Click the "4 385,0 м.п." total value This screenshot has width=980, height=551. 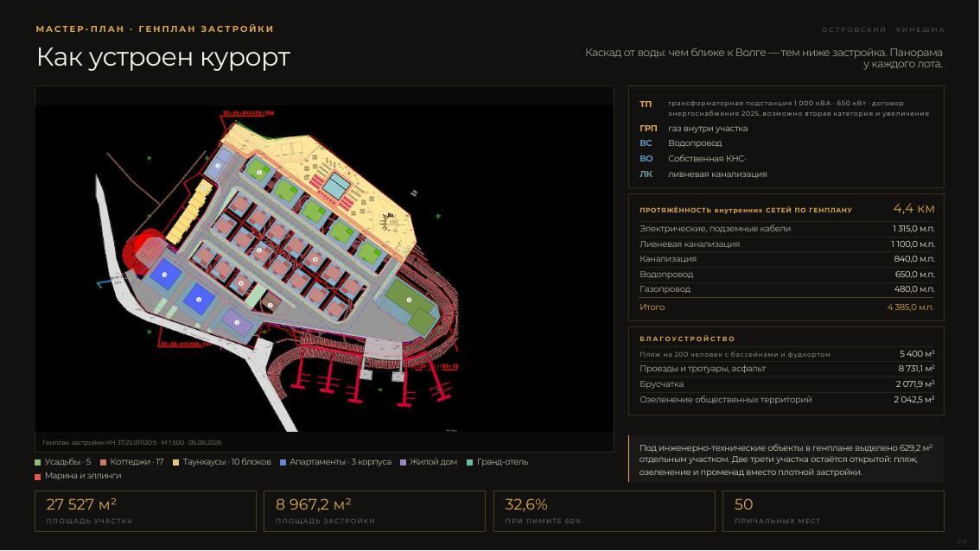point(911,307)
